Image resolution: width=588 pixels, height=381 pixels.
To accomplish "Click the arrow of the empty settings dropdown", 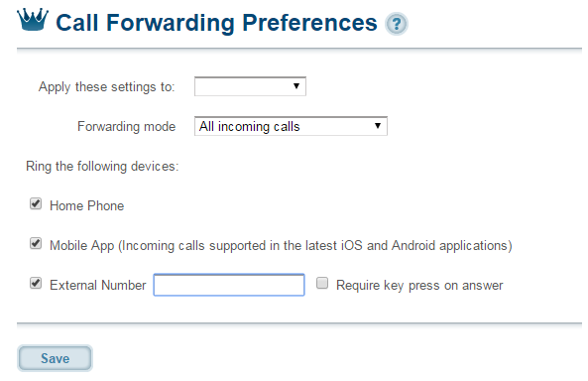I will click(296, 86).
